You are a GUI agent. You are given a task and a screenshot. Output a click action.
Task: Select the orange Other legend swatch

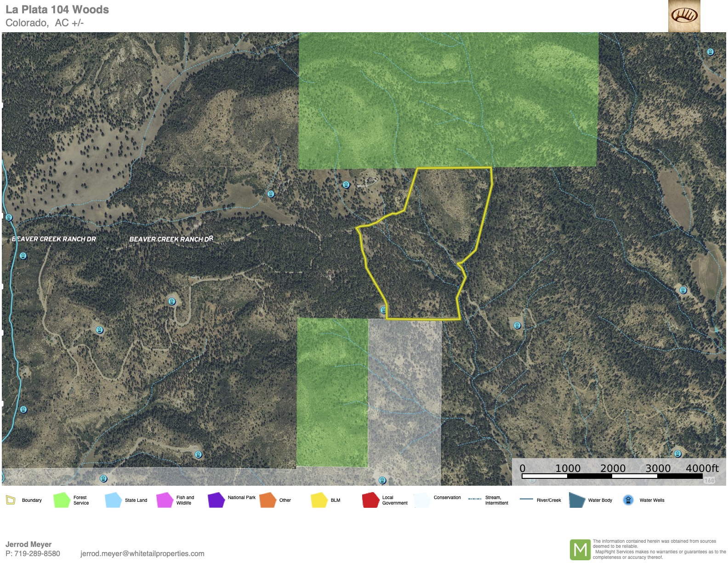(267, 500)
